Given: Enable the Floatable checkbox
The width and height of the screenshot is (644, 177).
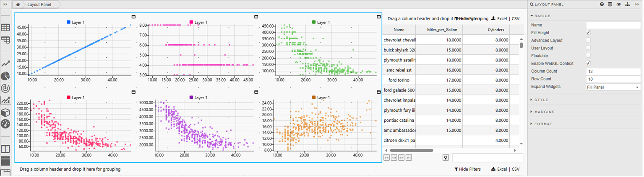Looking at the screenshot, I should [x=588, y=56].
